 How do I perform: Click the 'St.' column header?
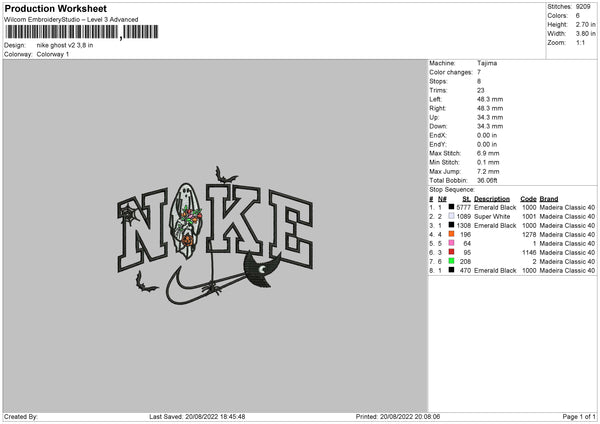tap(466, 199)
